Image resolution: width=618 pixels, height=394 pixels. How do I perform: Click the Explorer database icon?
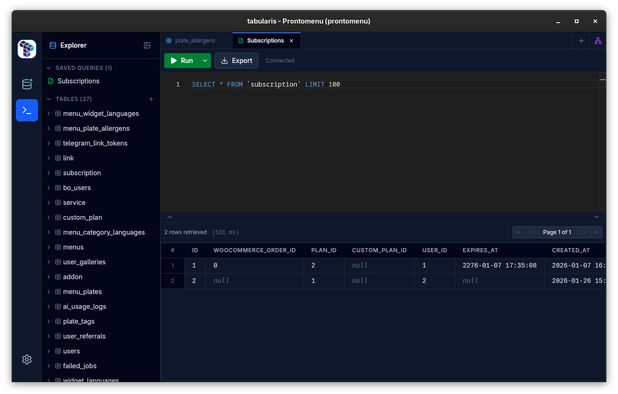(52, 45)
